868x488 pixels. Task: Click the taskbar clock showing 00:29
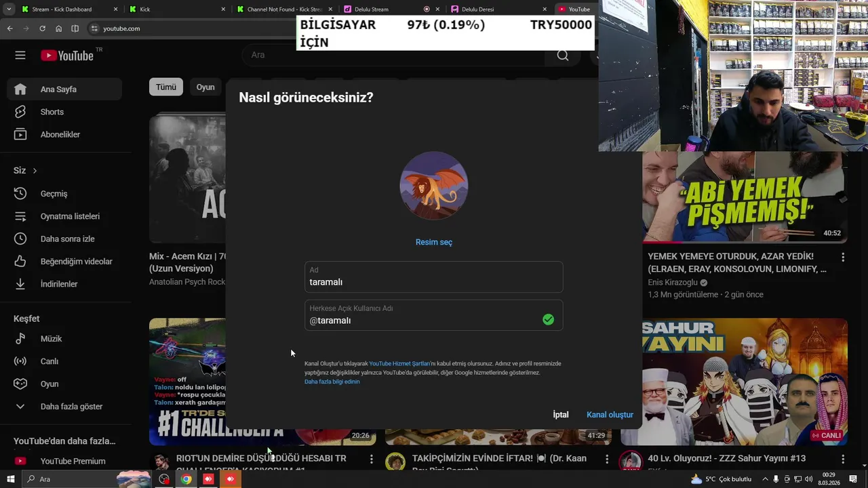click(x=829, y=479)
